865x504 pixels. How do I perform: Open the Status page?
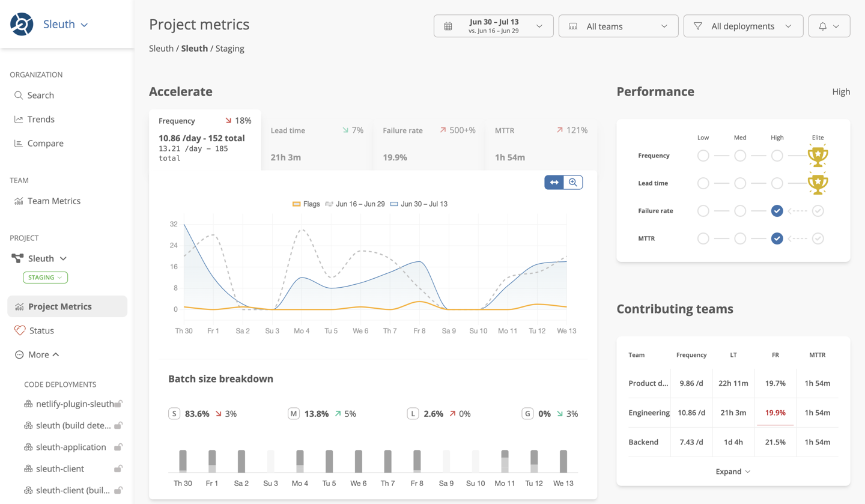[34, 330]
